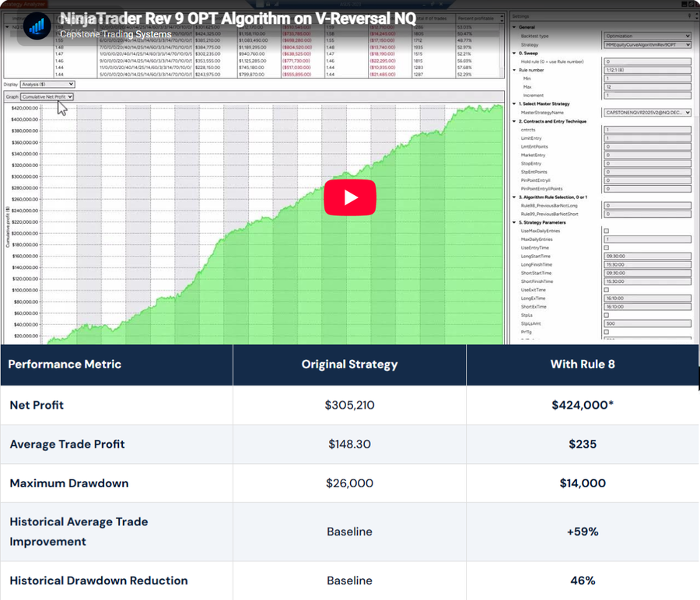Image resolution: width=700 pixels, height=600 pixels.
Task: Open the Display Analysis ($) dropdown
Action: click(47, 84)
